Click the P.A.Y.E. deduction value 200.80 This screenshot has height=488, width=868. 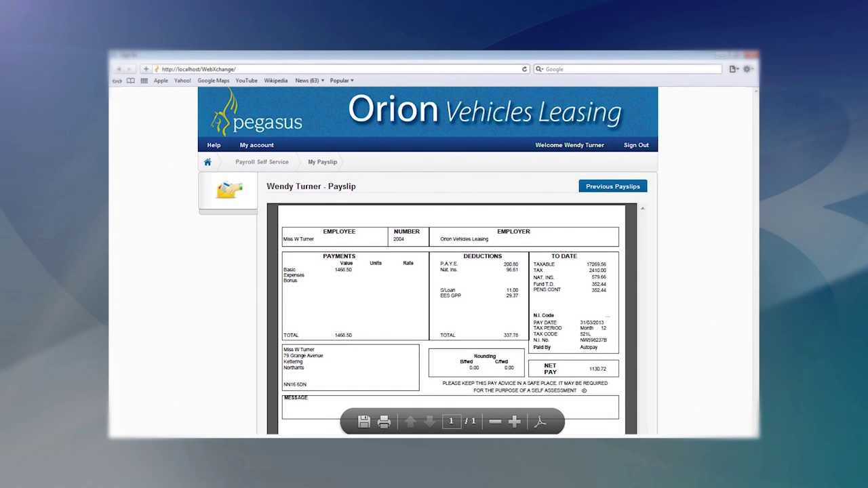(511, 264)
